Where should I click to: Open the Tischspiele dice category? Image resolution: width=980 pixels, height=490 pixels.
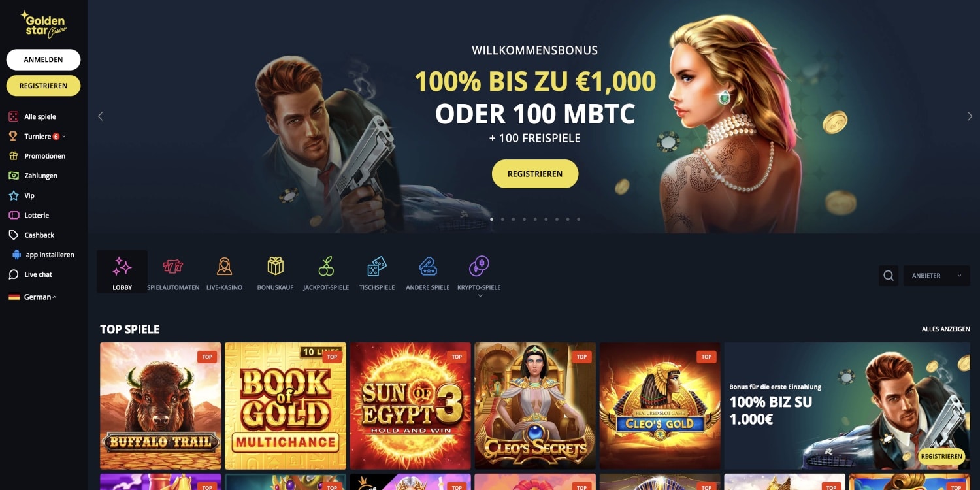377,266
